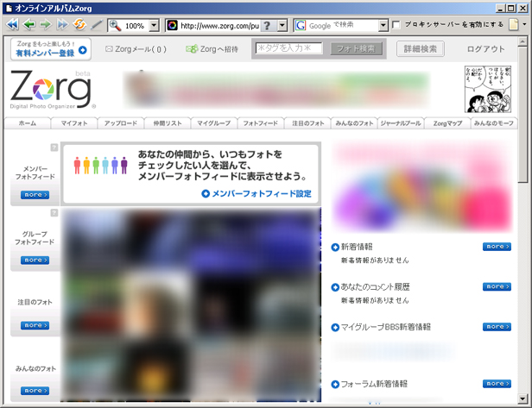Open the 注目のフォト tab
This screenshot has height=408, width=532.
(308, 123)
